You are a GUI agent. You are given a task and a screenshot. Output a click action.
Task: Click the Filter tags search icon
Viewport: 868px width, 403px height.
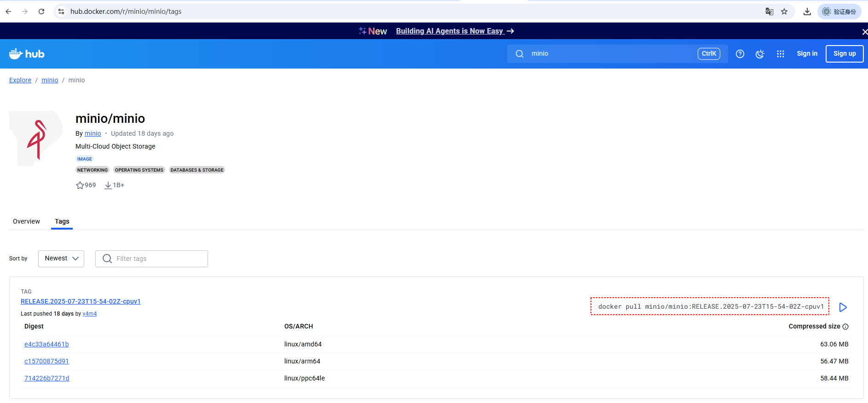[x=107, y=259]
